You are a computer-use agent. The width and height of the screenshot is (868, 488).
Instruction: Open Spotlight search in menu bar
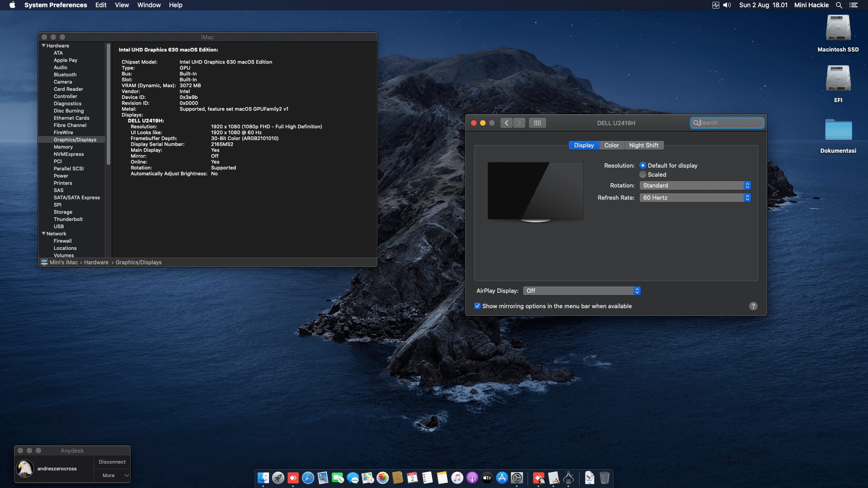839,5
